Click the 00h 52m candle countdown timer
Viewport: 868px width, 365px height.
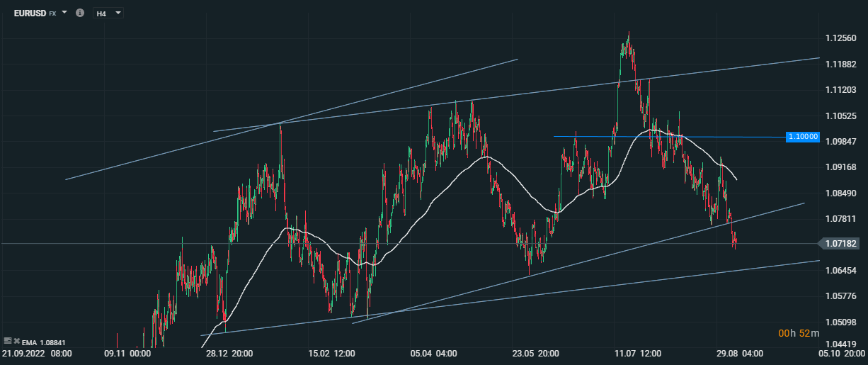coord(799,333)
